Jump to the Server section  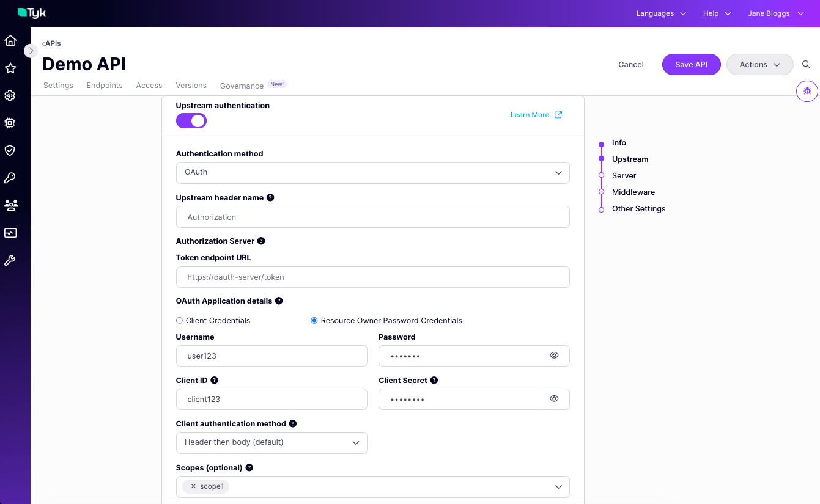(624, 176)
